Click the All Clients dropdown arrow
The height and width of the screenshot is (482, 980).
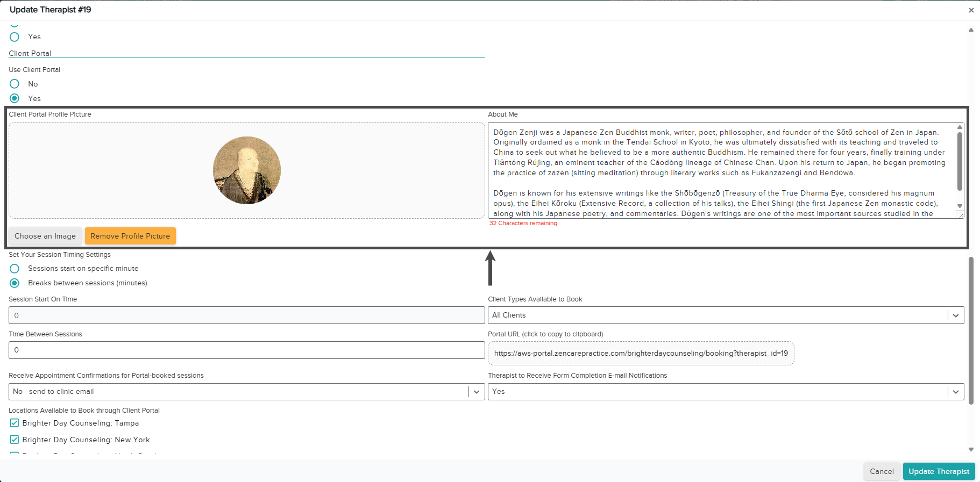[x=956, y=315]
